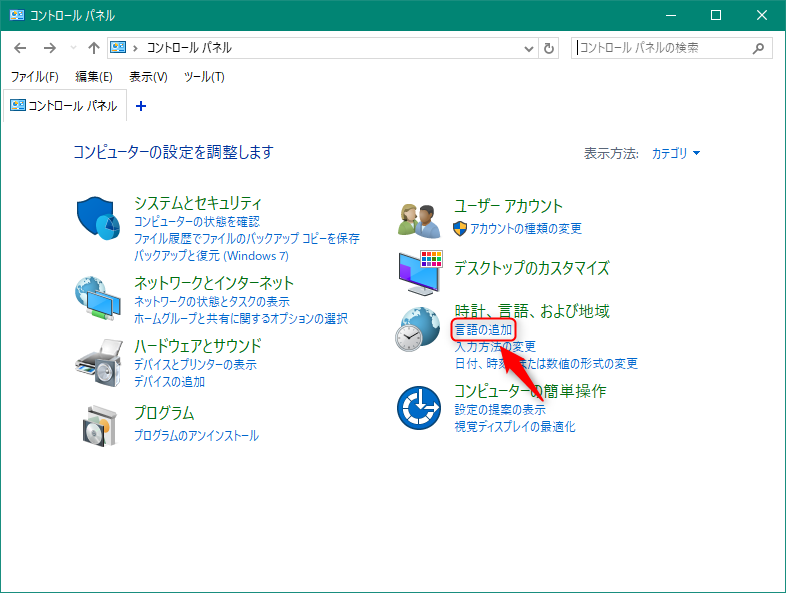Go back with the left arrow button
Viewport: 786px width, 593px height.
pyautogui.click(x=20, y=48)
